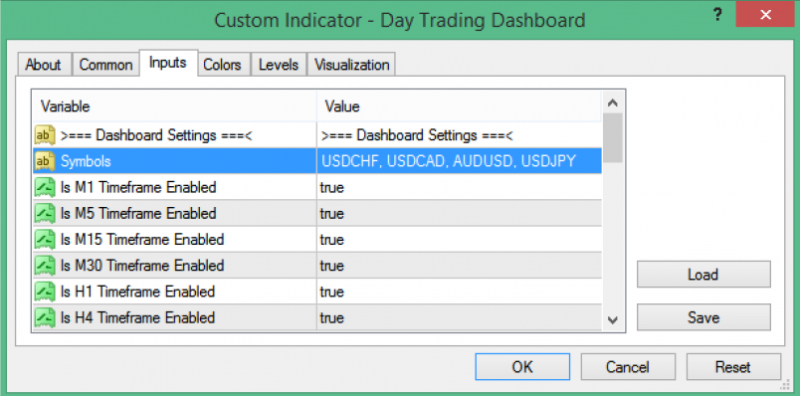Click the boolean icon for M5 Timeframe
800x396 pixels.
click(x=45, y=213)
